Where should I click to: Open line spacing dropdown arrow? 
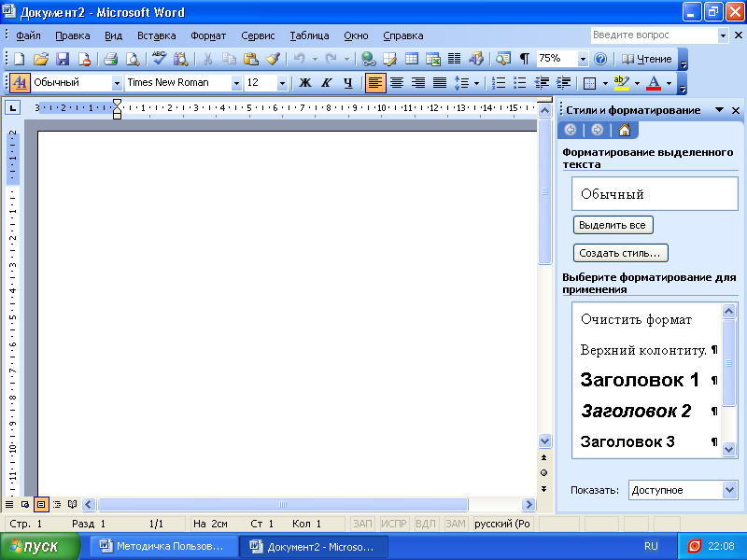point(476,83)
